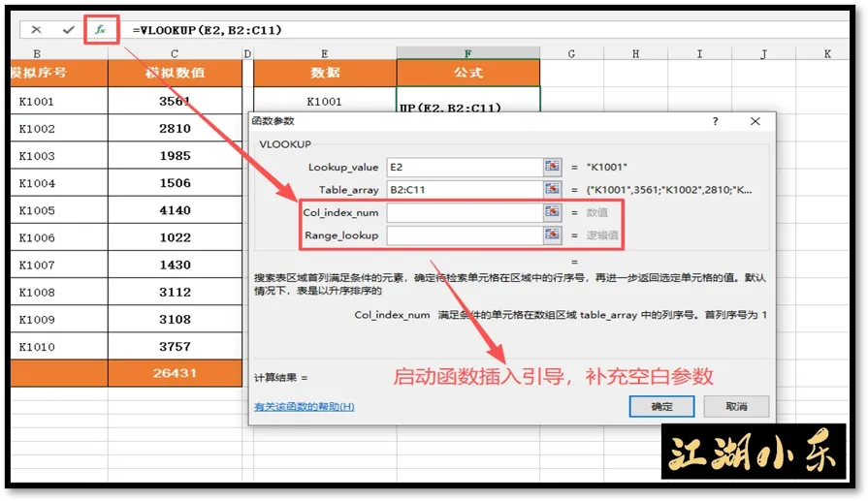
Task: Select the 数据 header cell
Action: point(325,73)
